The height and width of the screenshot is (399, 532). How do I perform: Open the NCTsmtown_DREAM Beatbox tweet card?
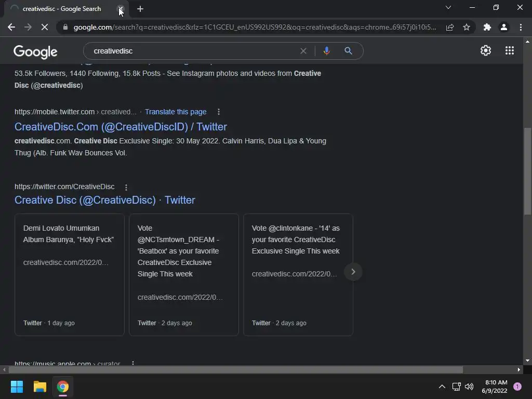tap(184, 274)
